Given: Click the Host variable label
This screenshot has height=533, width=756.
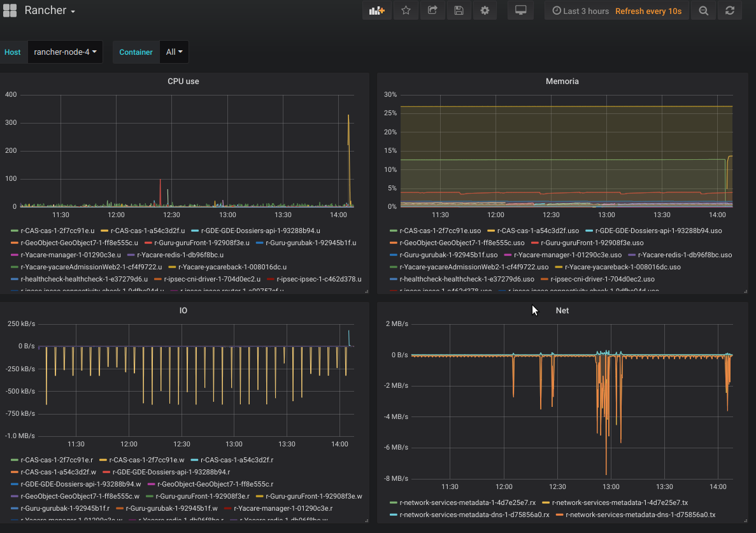Looking at the screenshot, I should [x=13, y=52].
